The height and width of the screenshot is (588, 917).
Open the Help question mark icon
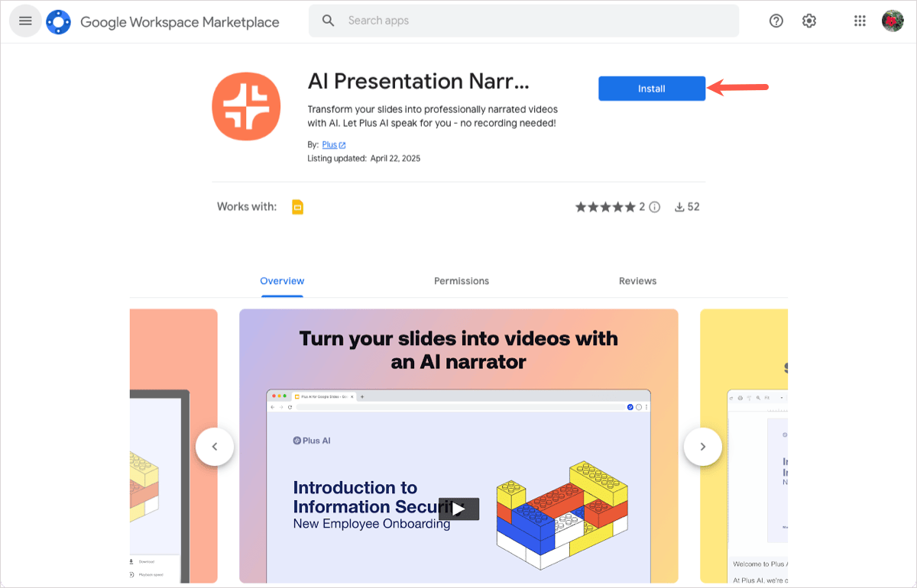[x=776, y=21]
